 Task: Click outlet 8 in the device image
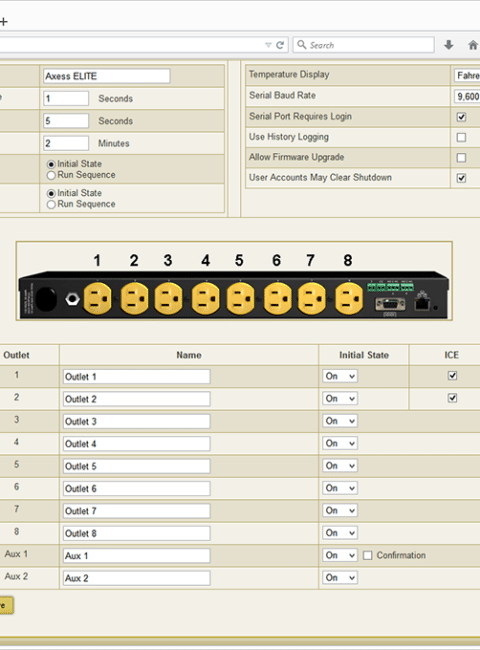[349, 298]
